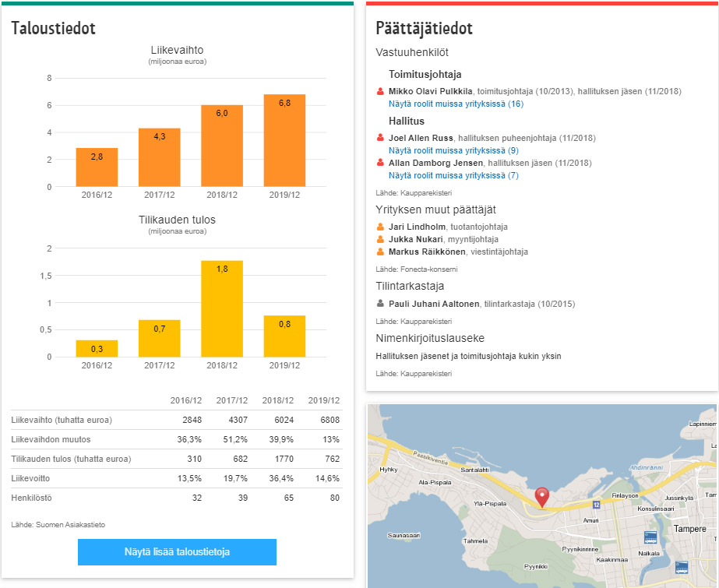Click the red person icon beside Joel Allen Russ
The image size is (719, 588).
click(x=380, y=138)
